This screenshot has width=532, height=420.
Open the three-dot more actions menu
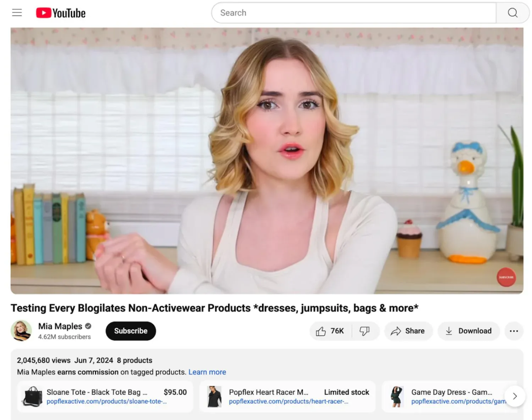[514, 331]
